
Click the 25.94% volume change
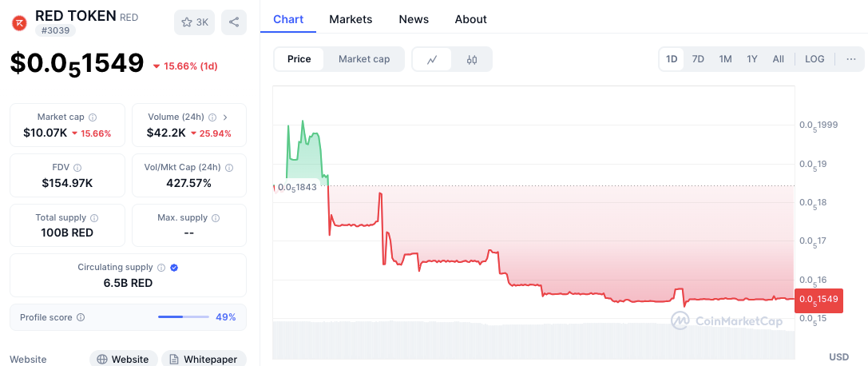pyautogui.click(x=210, y=133)
